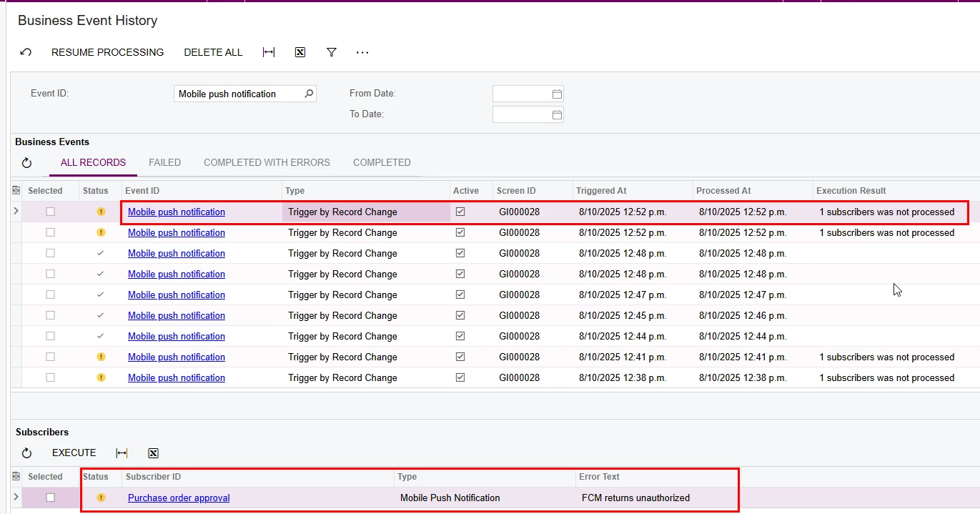Click the checkmark status icon of the 12:44 p.m. event
Viewport: 980px width, 514px height.
[x=101, y=336]
